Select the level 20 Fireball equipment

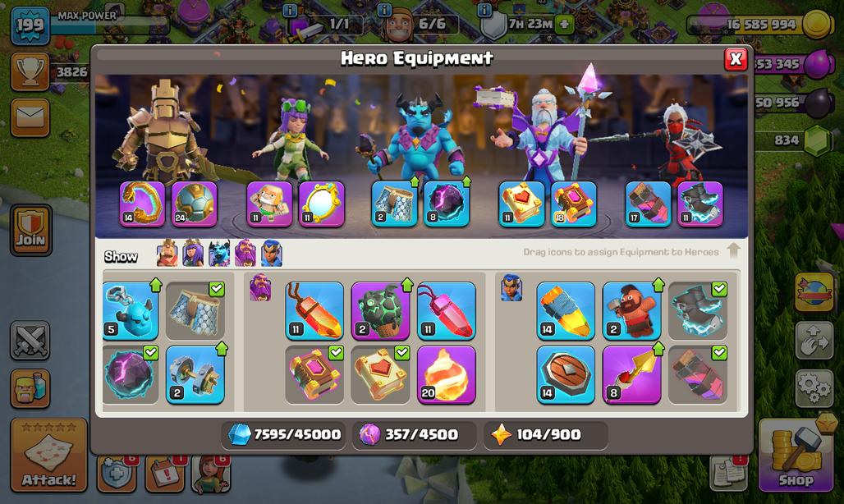[x=447, y=375]
